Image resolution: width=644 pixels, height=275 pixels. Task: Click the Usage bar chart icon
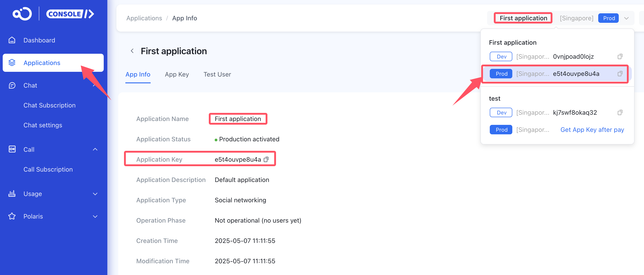click(x=12, y=194)
